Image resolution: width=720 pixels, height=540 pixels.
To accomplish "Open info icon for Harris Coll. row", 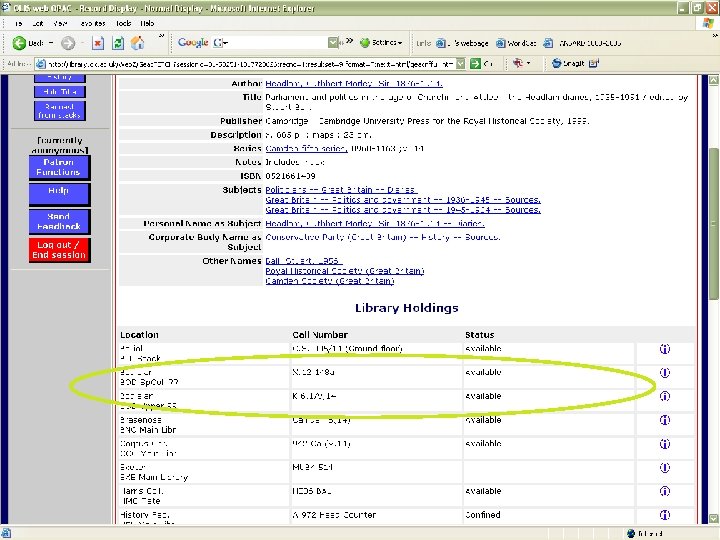I will point(664,491).
